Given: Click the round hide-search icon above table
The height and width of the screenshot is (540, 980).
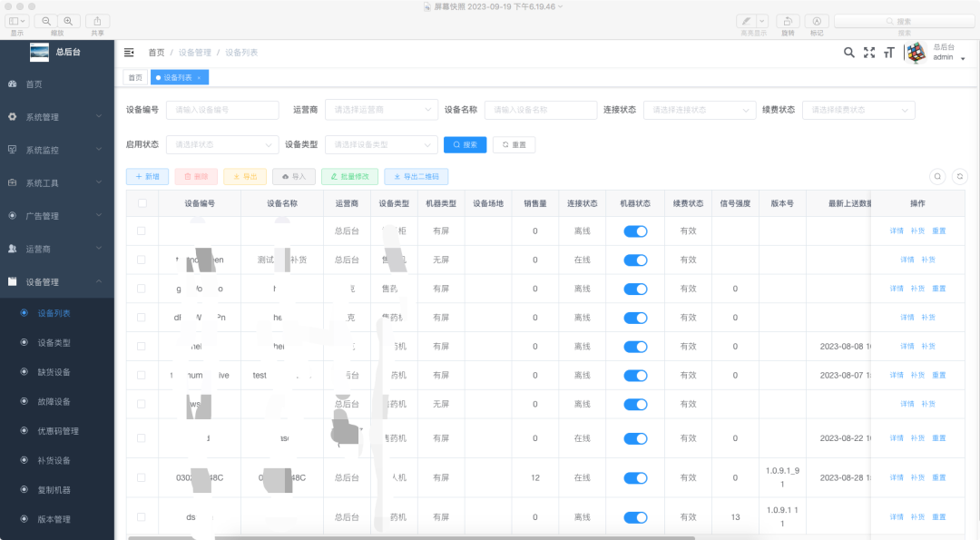Looking at the screenshot, I should [x=937, y=177].
